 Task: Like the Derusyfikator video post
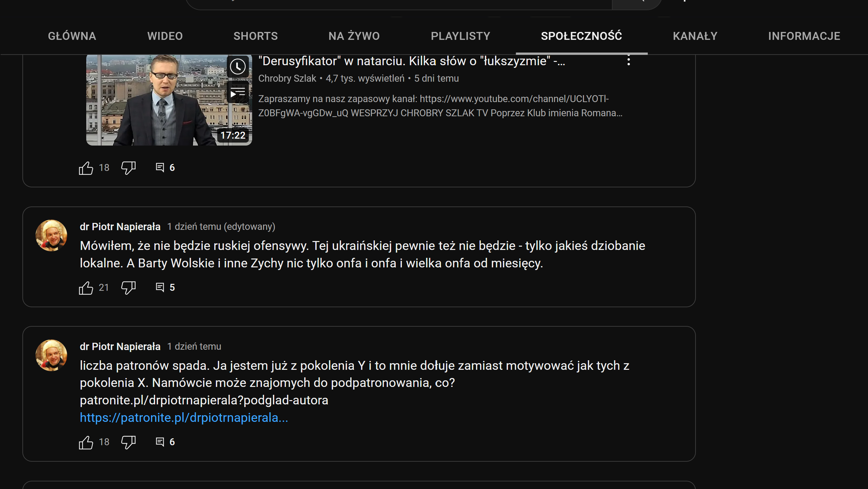pos(86,168)
